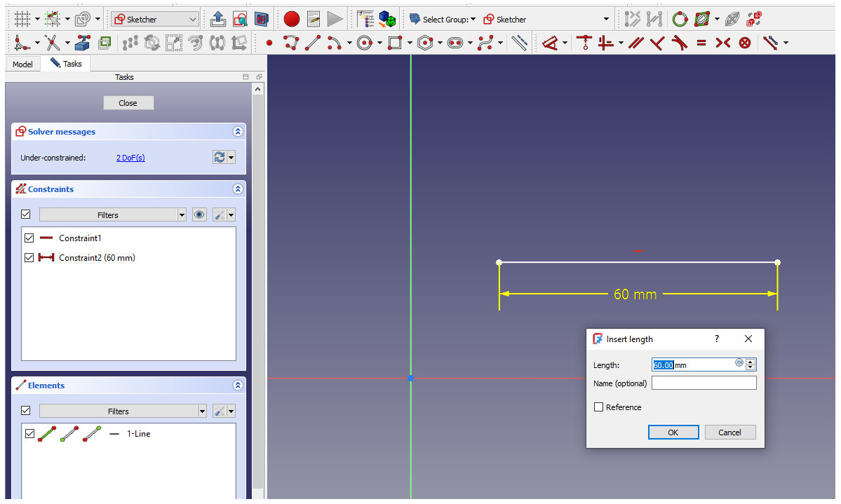
Task: Activate the polyline sketch tool
Action: point(291,43)
